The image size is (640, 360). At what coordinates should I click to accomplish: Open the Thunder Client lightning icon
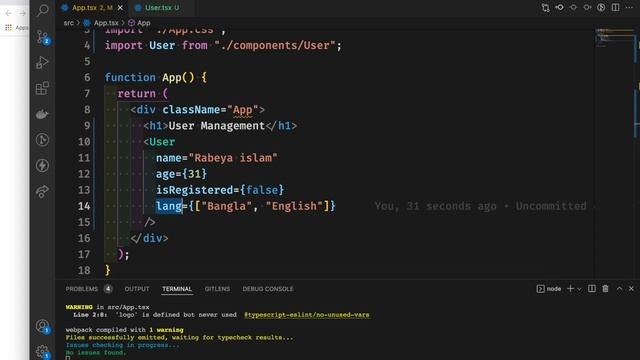click(42, 165)
